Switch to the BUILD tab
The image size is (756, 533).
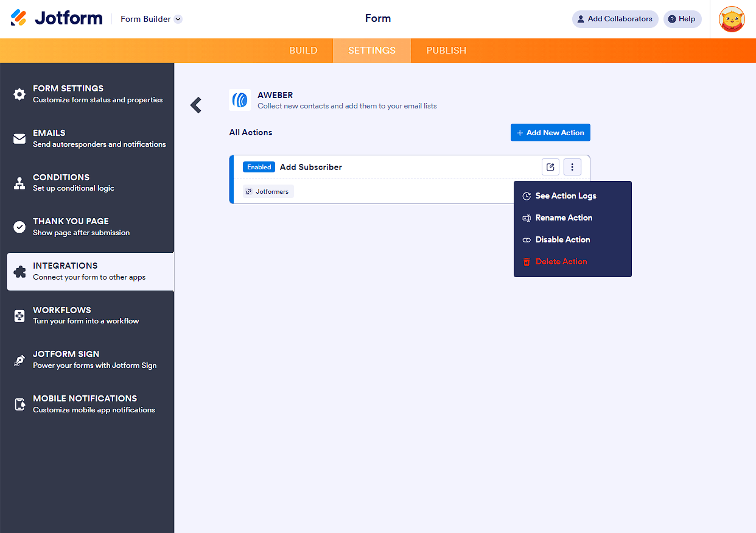point(303,51)
